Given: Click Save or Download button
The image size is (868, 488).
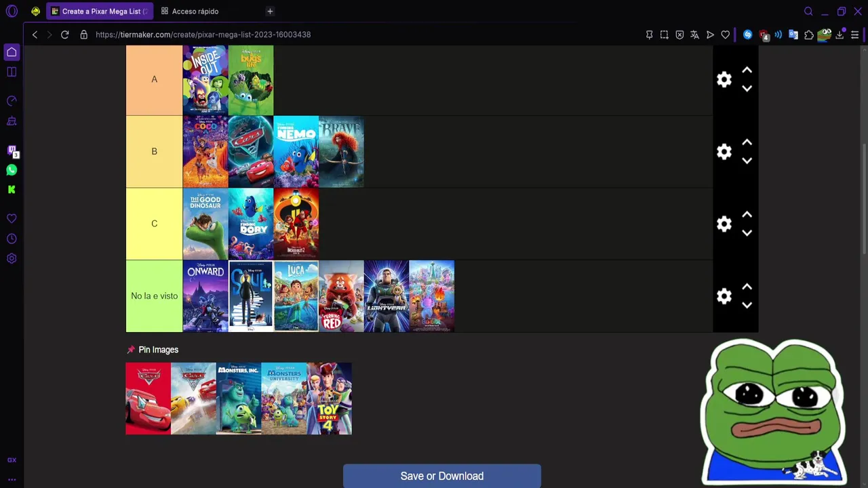Looking at the screenshot, I should pyautogui.click(x=442, y=476).
